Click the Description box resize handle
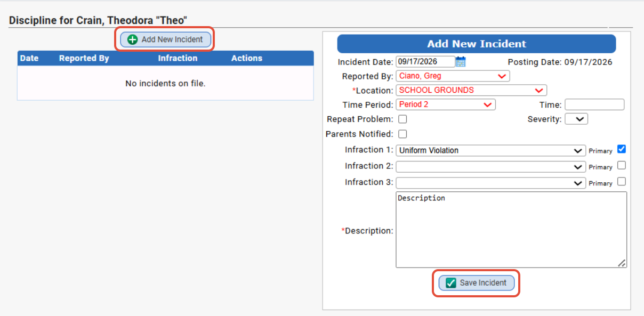 click(x=622, y=263)
